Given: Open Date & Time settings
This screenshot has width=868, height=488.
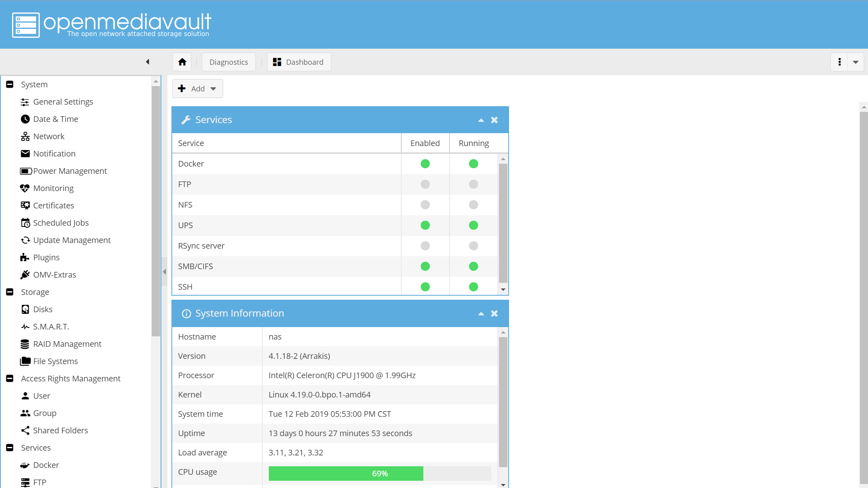Looking at the screenshot, I should (56, 119).
